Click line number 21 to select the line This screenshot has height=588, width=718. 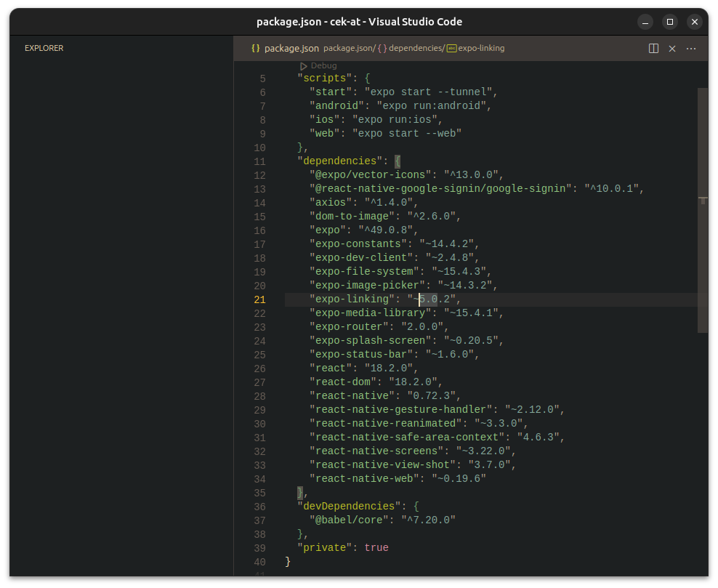pyautogui.click(x=259, y=299)
